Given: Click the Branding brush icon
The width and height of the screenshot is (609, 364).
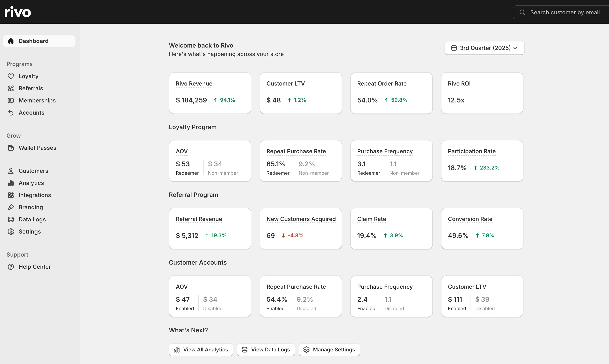Looking at the screenshot, I should (11, 207).
